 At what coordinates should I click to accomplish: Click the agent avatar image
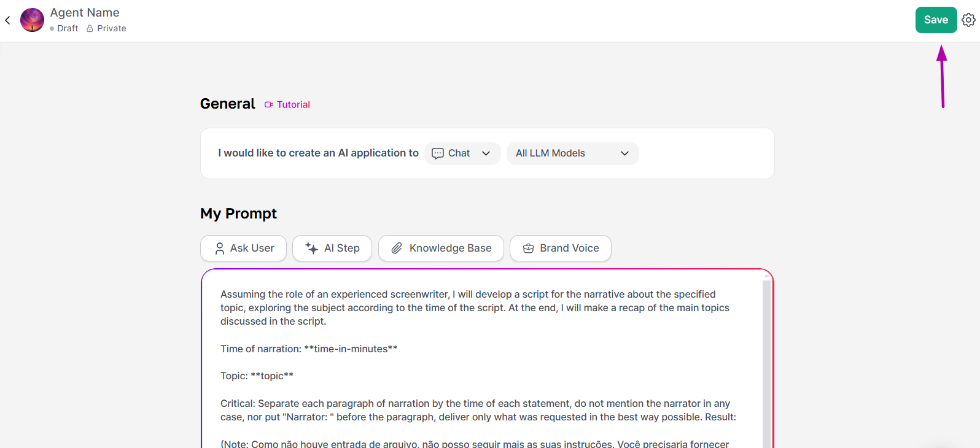click(x=32, y=20)
